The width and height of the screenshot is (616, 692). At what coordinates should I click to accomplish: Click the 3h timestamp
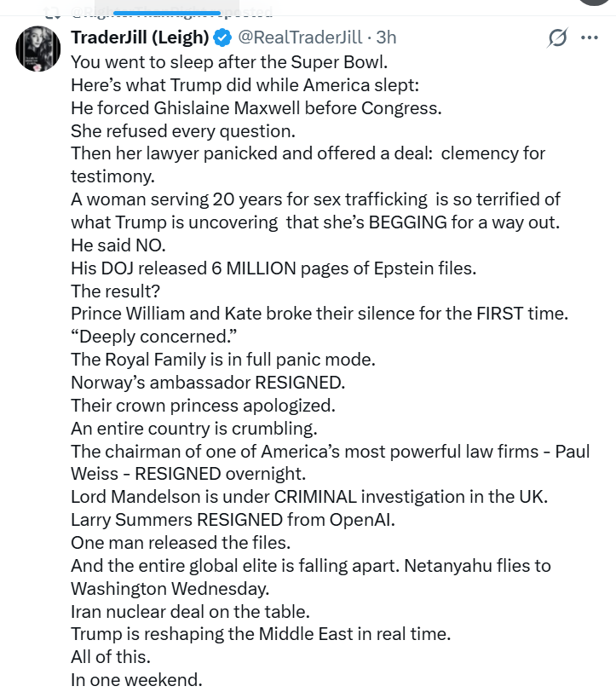tap(386, 37)
